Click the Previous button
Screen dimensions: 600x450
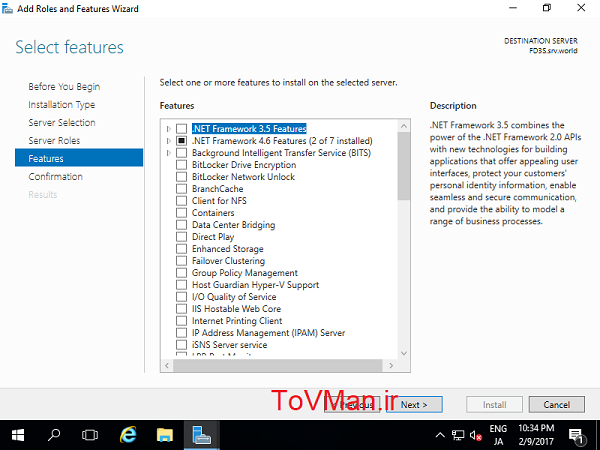coord(352,404)
